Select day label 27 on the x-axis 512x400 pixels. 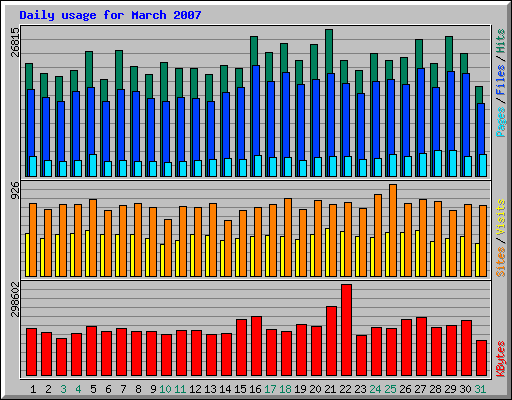point(420,389)
